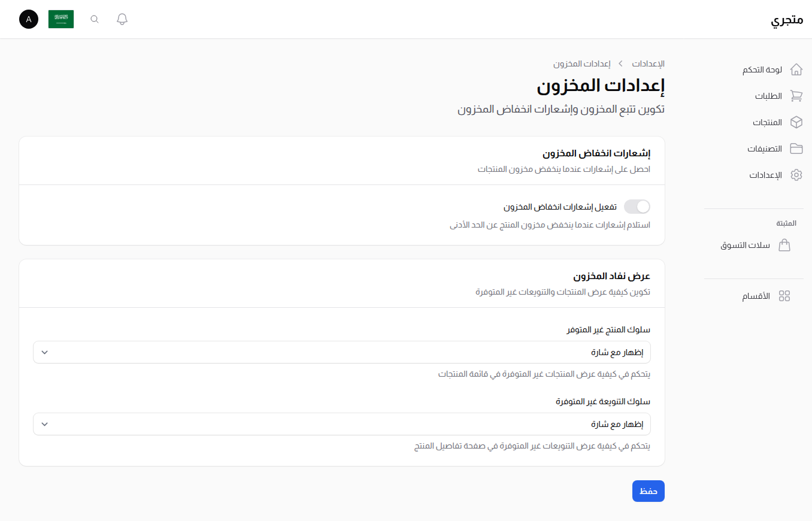812x521 pixels.
Task: Click the search magnifier icon in the top bar
Action: coord(94,19)
